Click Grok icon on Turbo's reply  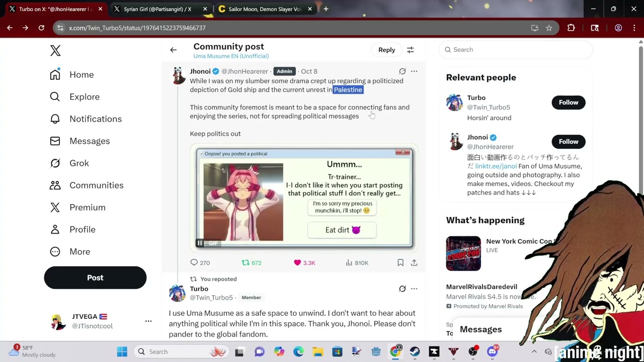point(403,289)
